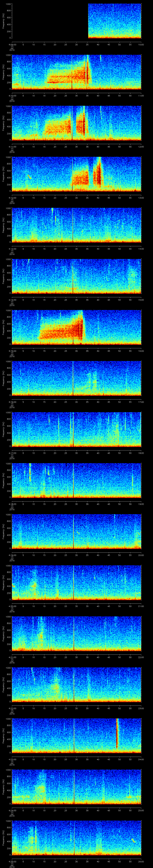Click the '4:10:00' start time label

coord(12,96)
